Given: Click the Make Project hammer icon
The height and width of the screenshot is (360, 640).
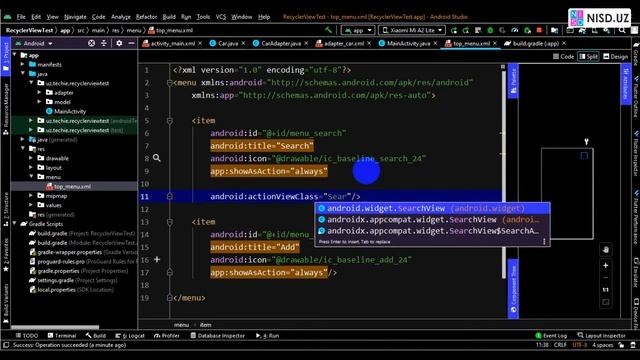Looking at the screenshot, I should pyautogui.click(x=328, y=30).
